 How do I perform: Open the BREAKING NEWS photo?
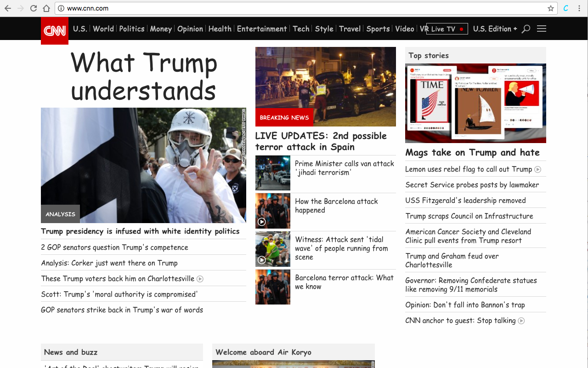[326, 86]
